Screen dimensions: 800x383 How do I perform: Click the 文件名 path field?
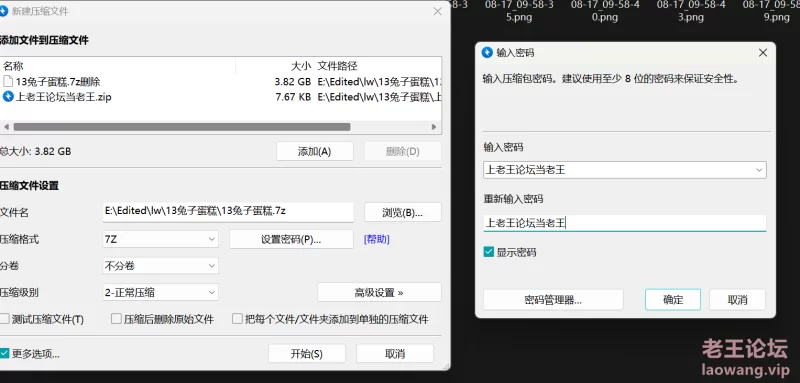[x=228, y=212]
